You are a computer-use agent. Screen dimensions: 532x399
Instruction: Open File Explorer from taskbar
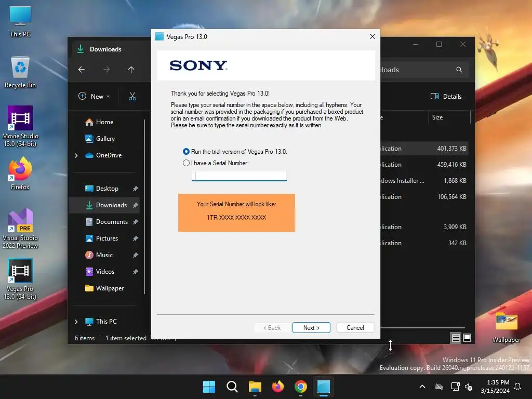(x=255, y=387)
